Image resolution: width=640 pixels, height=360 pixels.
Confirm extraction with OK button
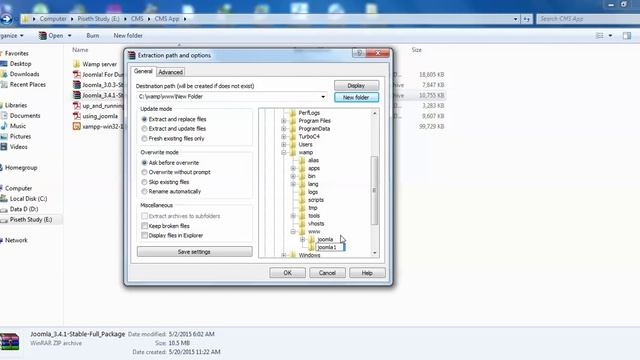(x=287, y=273)
